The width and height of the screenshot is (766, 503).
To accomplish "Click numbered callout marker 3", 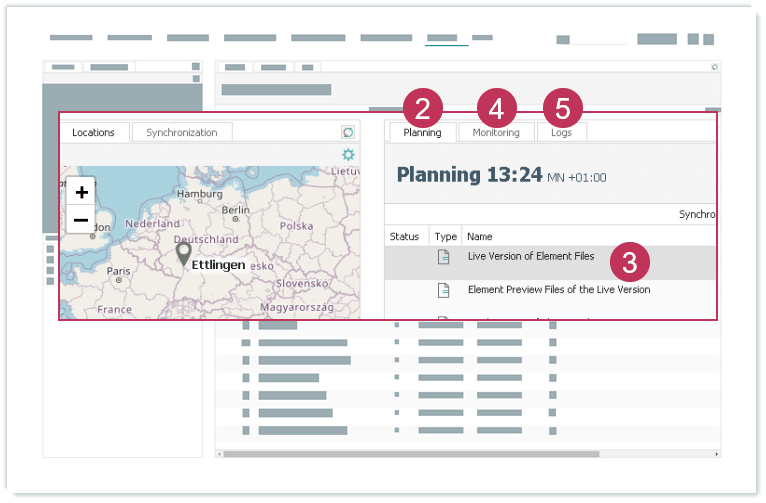I will click(x=629, y=263).
